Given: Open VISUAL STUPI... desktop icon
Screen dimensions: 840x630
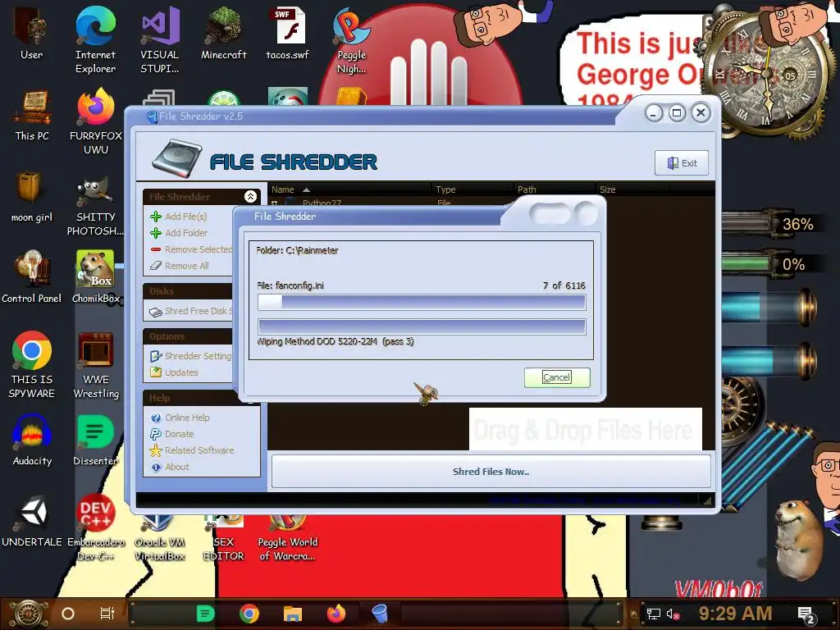Looking at the screenshot, I should (x=160, y=39).
